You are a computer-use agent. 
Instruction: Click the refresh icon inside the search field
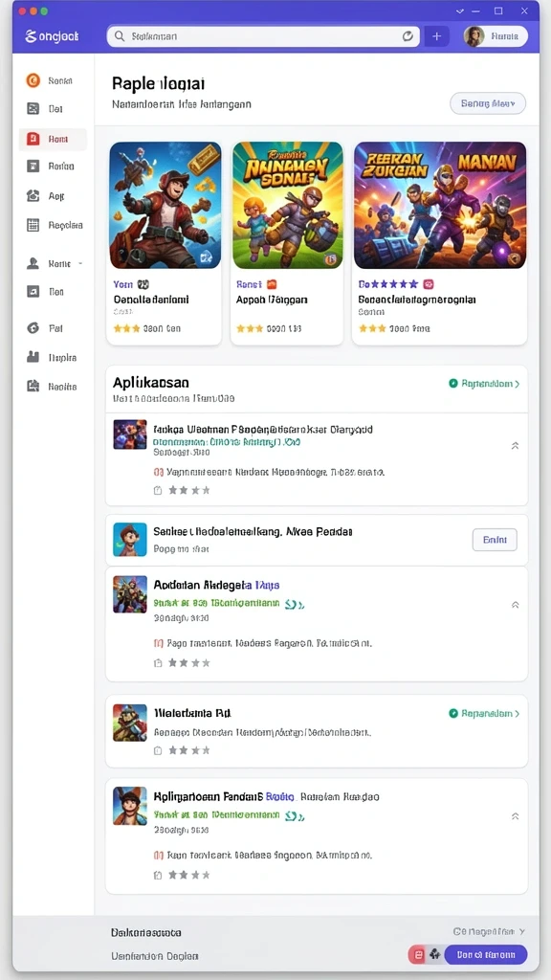(x=408, y=36)
